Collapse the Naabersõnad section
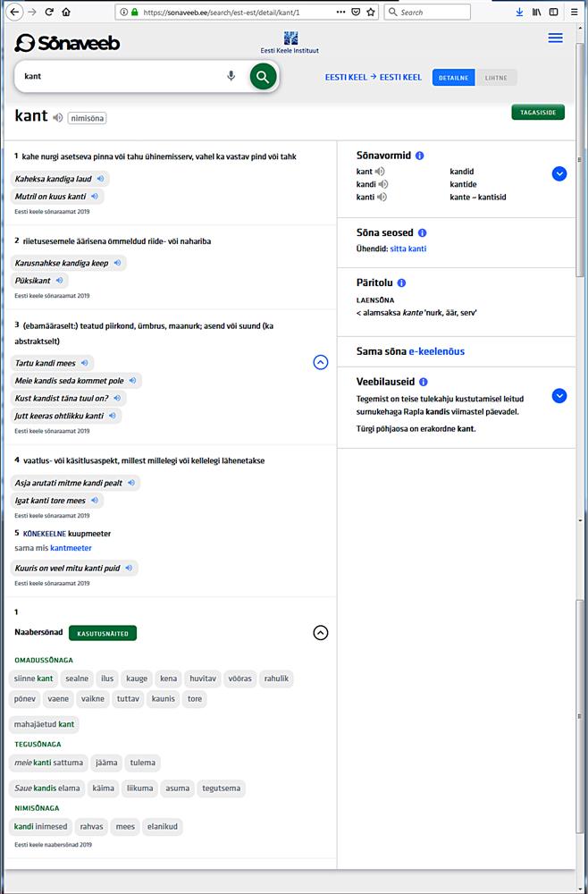The image size is (588, 894). (x=320, y=632)
